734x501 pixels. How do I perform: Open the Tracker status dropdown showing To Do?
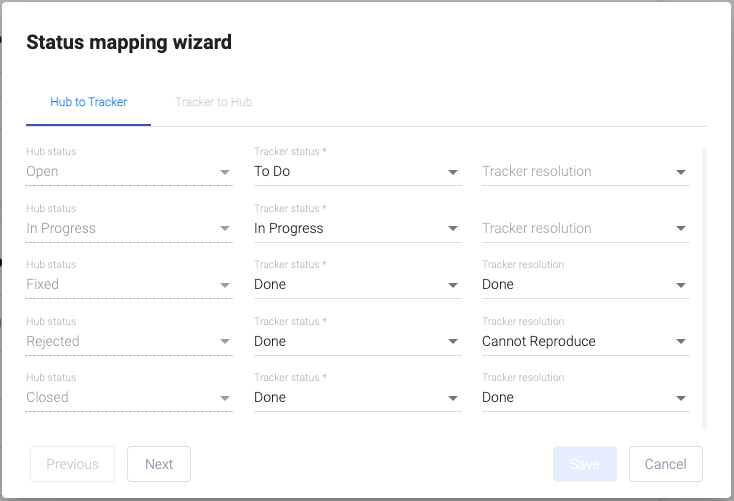pyautogui.click(x=356, y=172)
